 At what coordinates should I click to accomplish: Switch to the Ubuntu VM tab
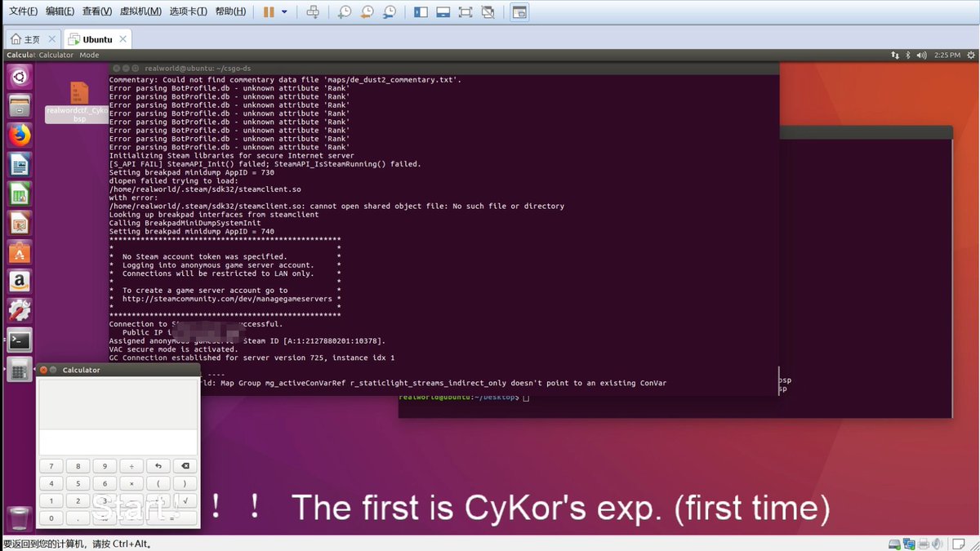pos(97,39)
